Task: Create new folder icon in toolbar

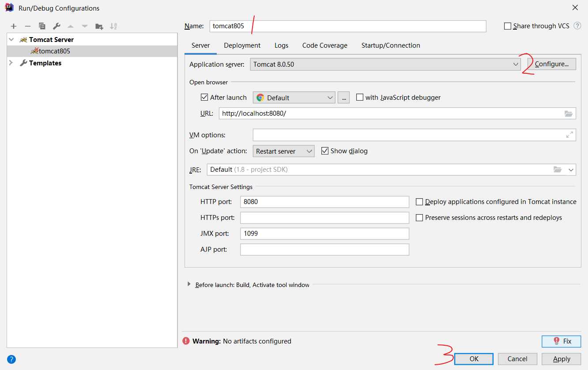Action: (99, 26)
